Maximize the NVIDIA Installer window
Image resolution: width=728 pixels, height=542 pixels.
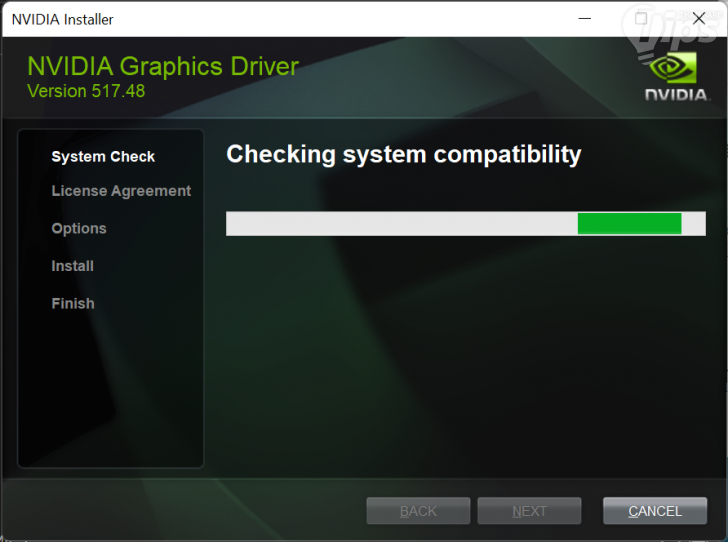tap(641, 19)
